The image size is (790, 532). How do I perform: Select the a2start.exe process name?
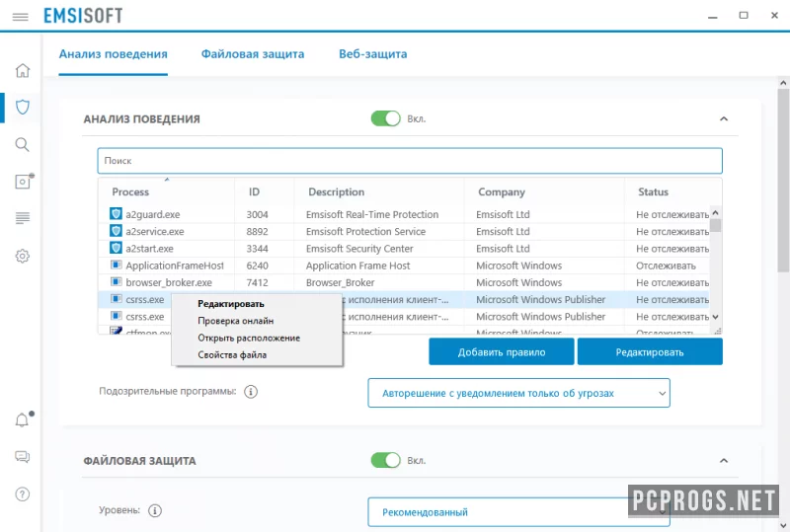pos(150,249)
